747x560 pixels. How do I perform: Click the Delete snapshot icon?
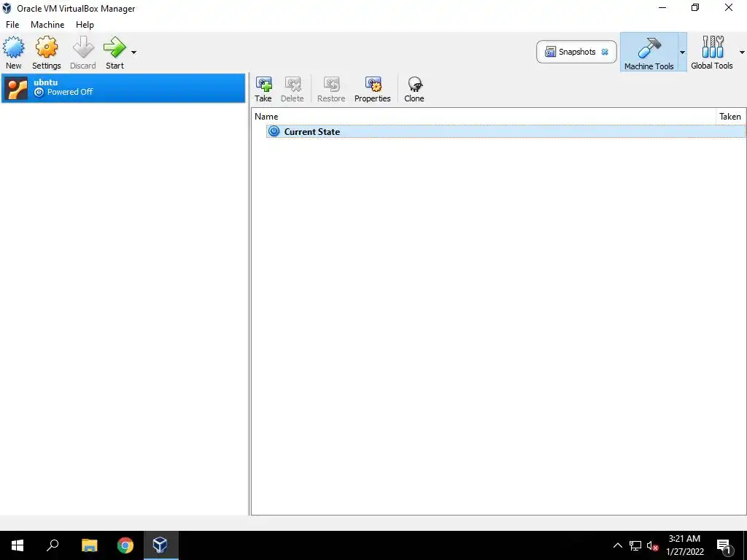point(292,90)
